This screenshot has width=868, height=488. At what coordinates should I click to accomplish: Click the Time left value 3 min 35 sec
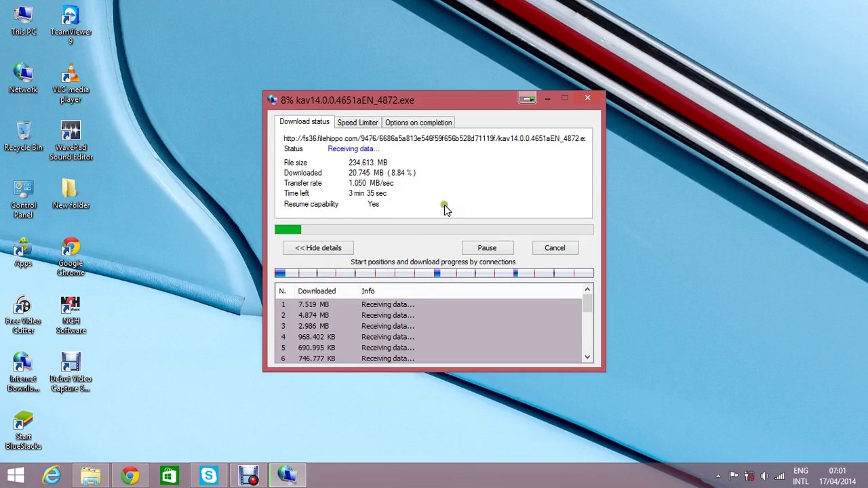368,193
